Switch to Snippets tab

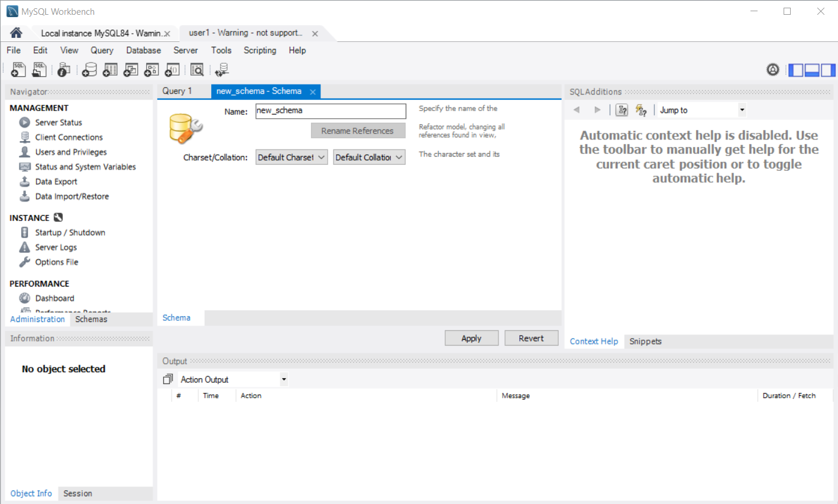(x=645, y=342)
